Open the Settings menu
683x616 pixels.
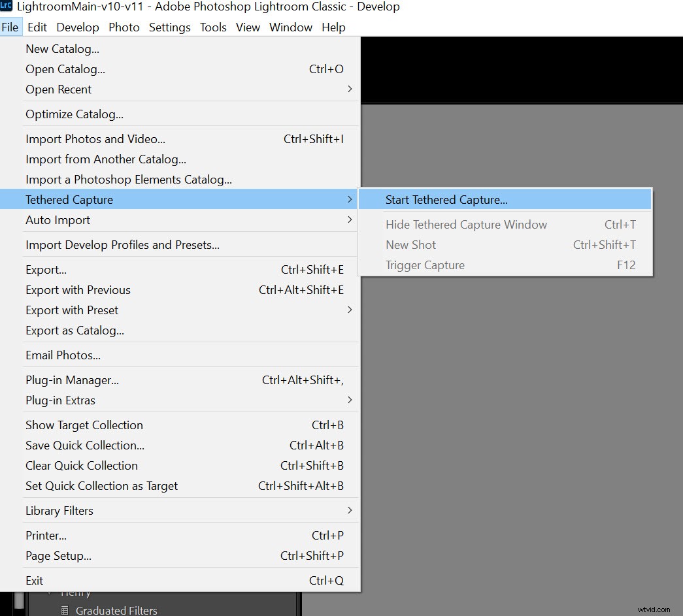point(169,27)
